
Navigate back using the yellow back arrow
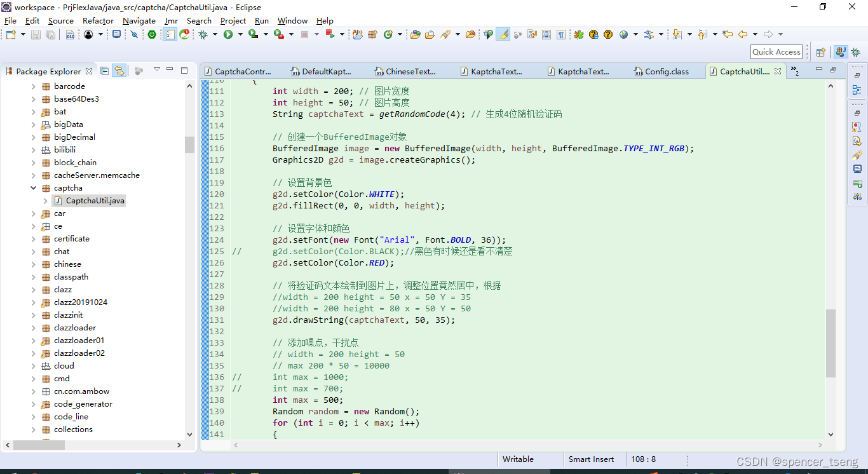pos(742,35)
